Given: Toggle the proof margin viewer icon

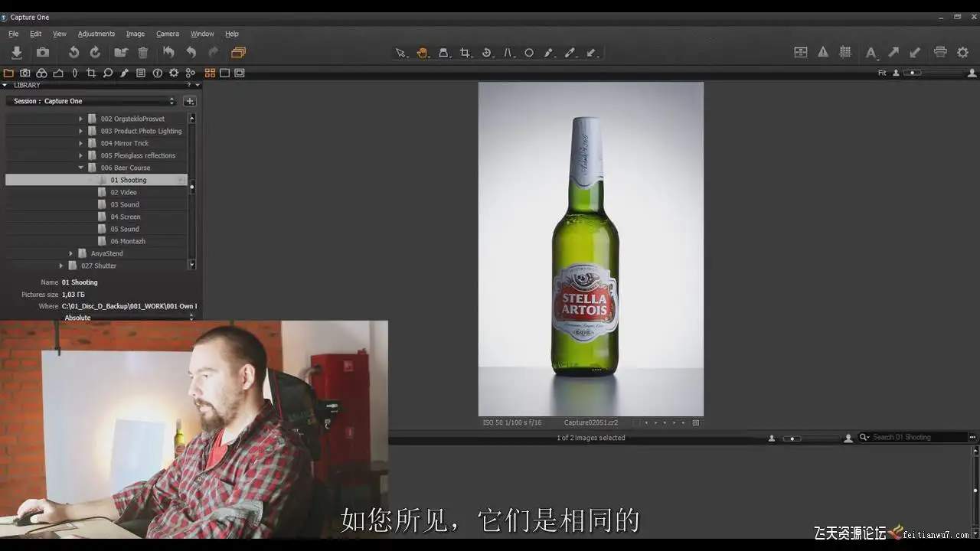Looking at the screenshot, I should (240, 73).
